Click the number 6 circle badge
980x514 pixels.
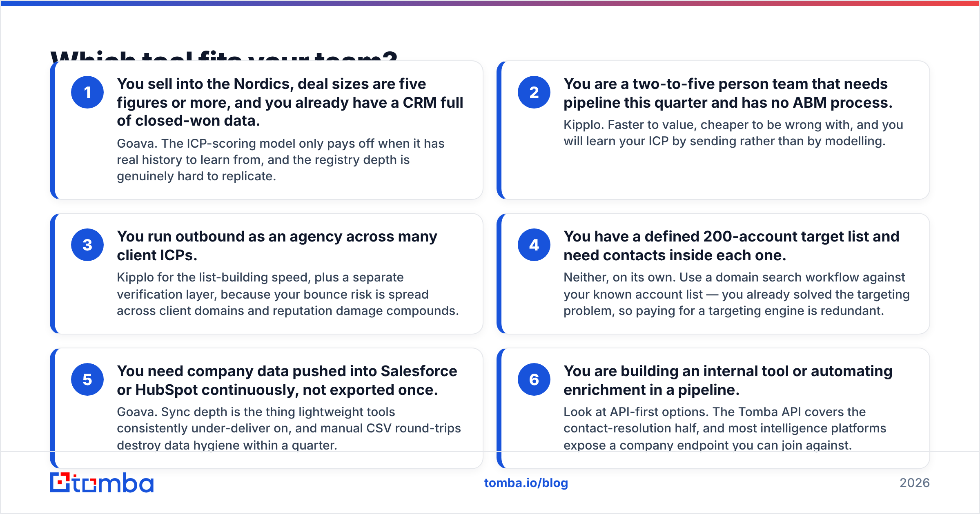pyautogui.click(x=534, y=379)
